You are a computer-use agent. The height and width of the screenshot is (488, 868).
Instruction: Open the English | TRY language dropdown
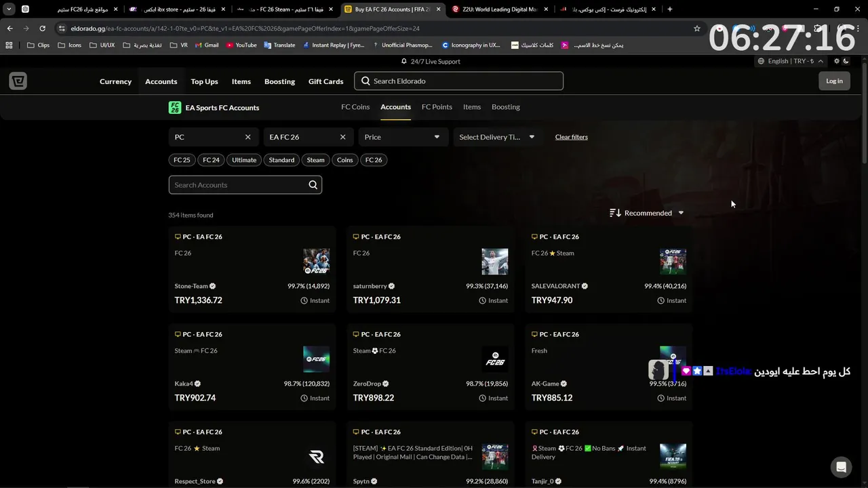click(x=791, y=61)
